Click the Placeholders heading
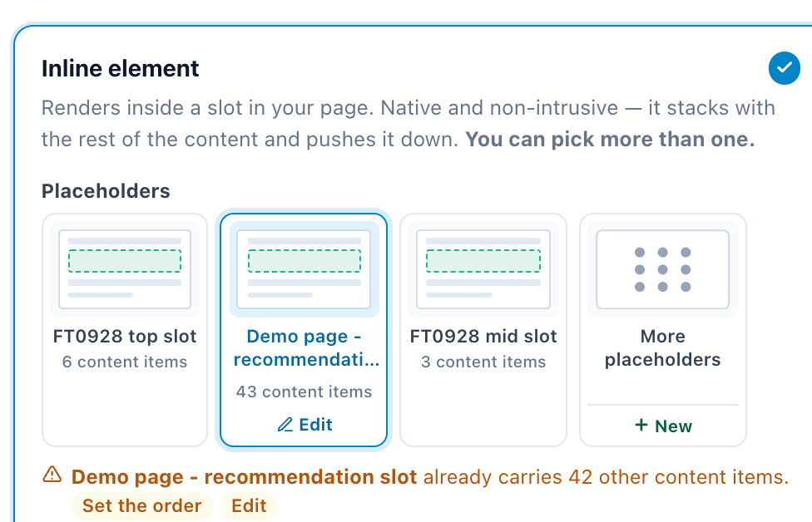The image size is (812, 522). coord(106,191)
